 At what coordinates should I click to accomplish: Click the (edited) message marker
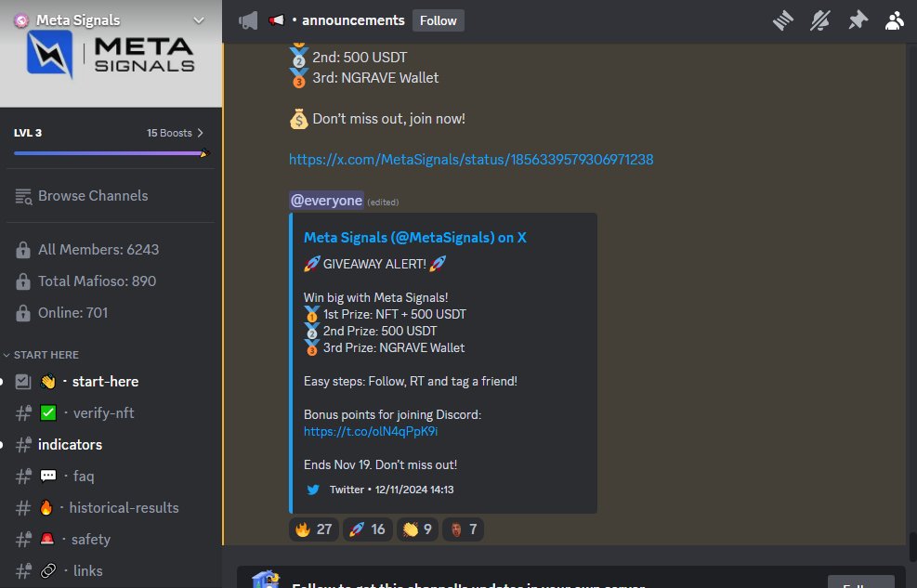pyautogui.click(x=383, y=203)
